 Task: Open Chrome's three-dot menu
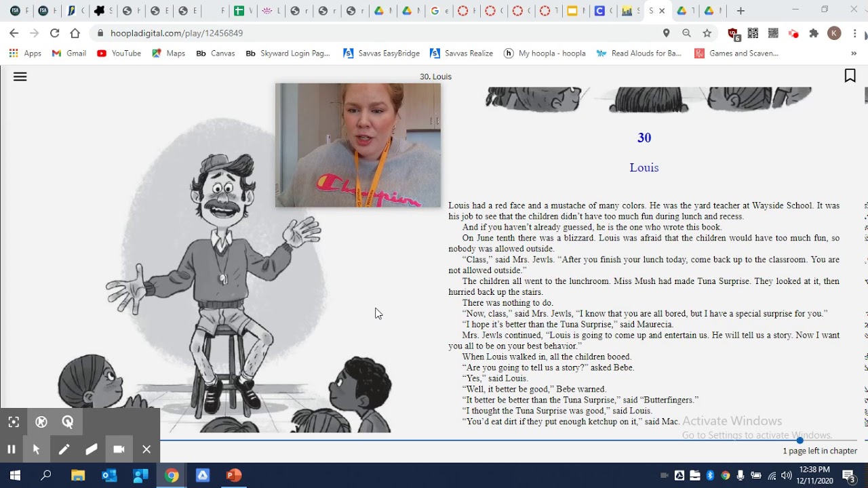tap(855, 33)
